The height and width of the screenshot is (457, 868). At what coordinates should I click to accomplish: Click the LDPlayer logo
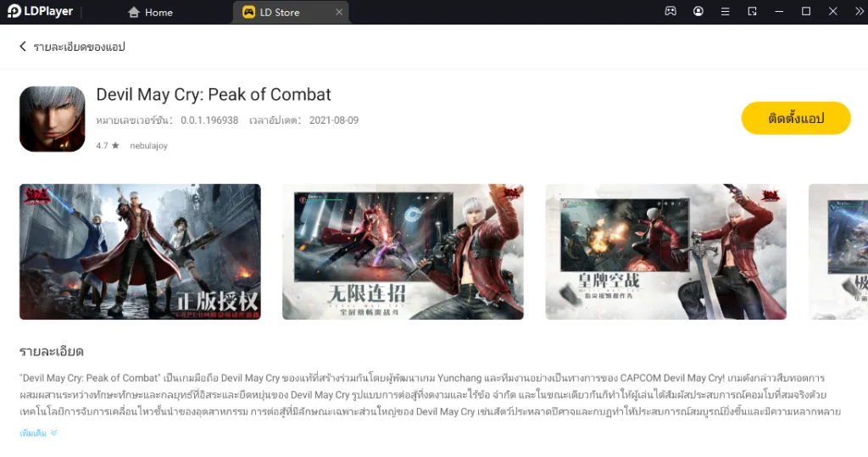[41, 12]
